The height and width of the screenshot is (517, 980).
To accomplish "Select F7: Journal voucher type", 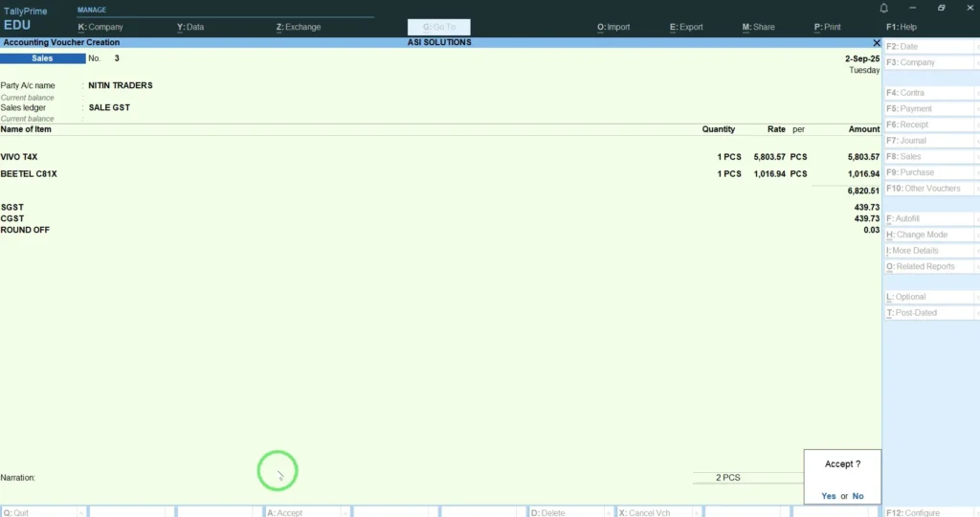I will (929, 141).
